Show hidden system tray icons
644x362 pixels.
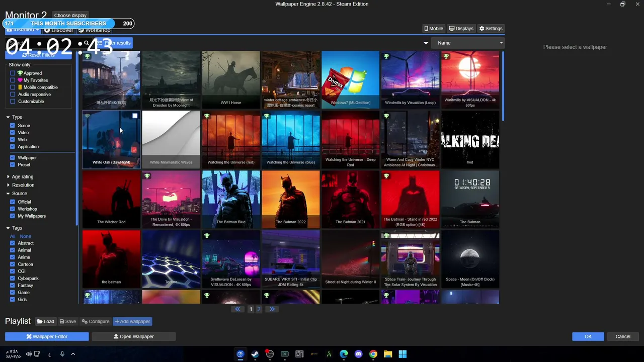73,354
